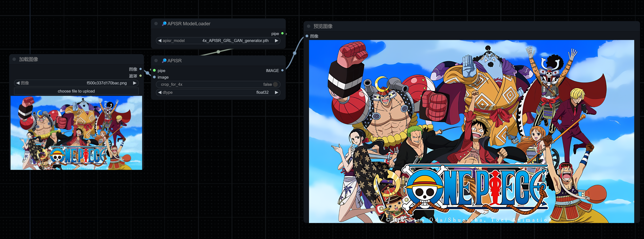644x239 pixels.
Task: Click the 图像 input socket on 预览图像
Action: pyautogui.click(x=307, y=36)
